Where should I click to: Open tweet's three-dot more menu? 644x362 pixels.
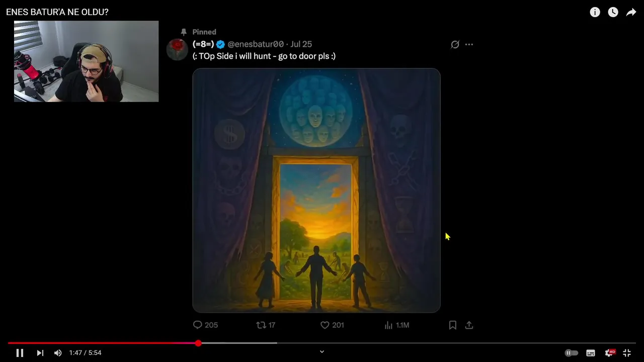tap(469, 44)
